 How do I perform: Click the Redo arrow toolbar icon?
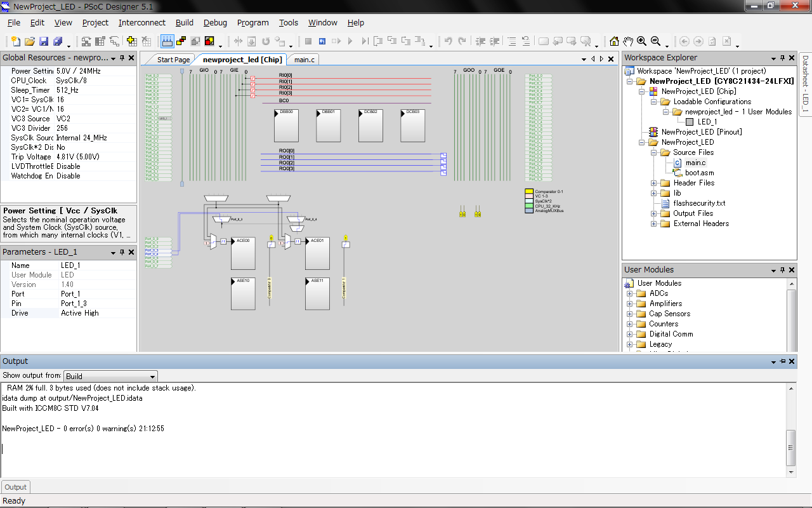pos(462,41)
